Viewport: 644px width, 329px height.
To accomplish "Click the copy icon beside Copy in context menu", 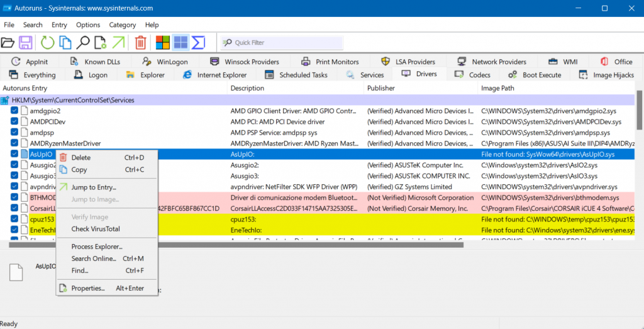I will click(63, 169).
